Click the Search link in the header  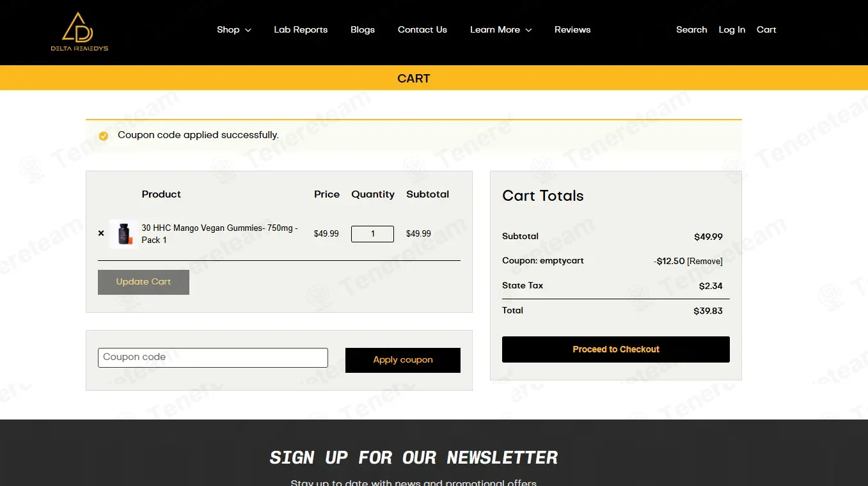point(691,29)
